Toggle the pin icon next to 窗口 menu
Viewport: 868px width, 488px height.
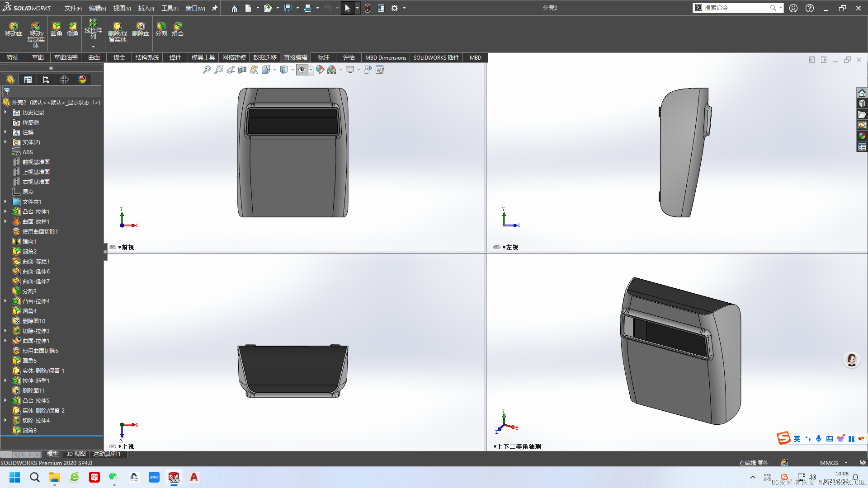pyautogui.click(x=215, y=8)
